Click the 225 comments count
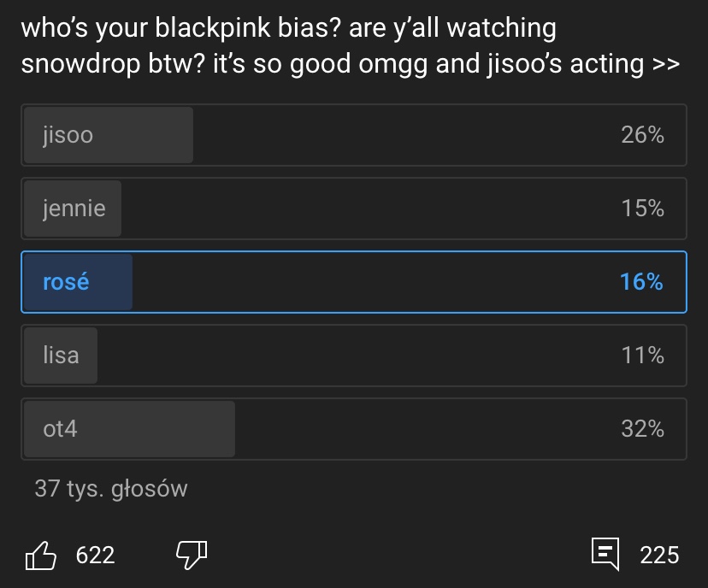The height and width of the screenshot is (588, 708). pos(659,556)
